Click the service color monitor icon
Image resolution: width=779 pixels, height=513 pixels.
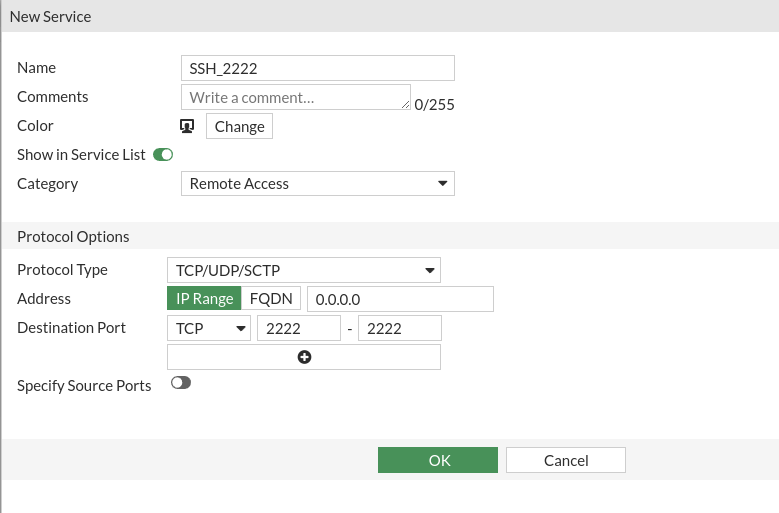click(187, 126)
